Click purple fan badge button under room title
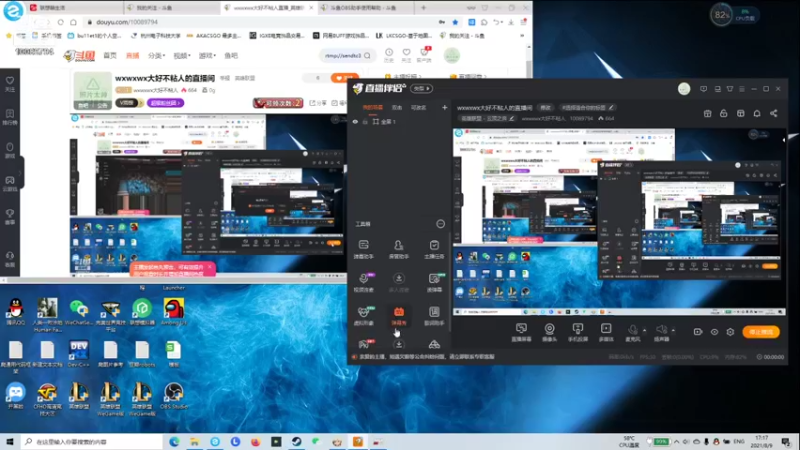 (165, 103)
